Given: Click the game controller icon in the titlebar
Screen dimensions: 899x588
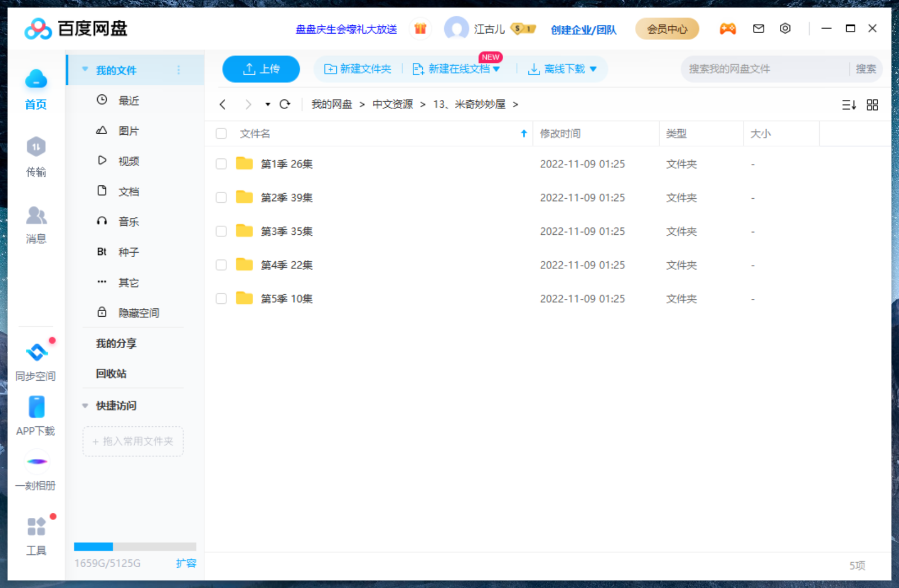Looking at the screenshot, I should 728,28.
